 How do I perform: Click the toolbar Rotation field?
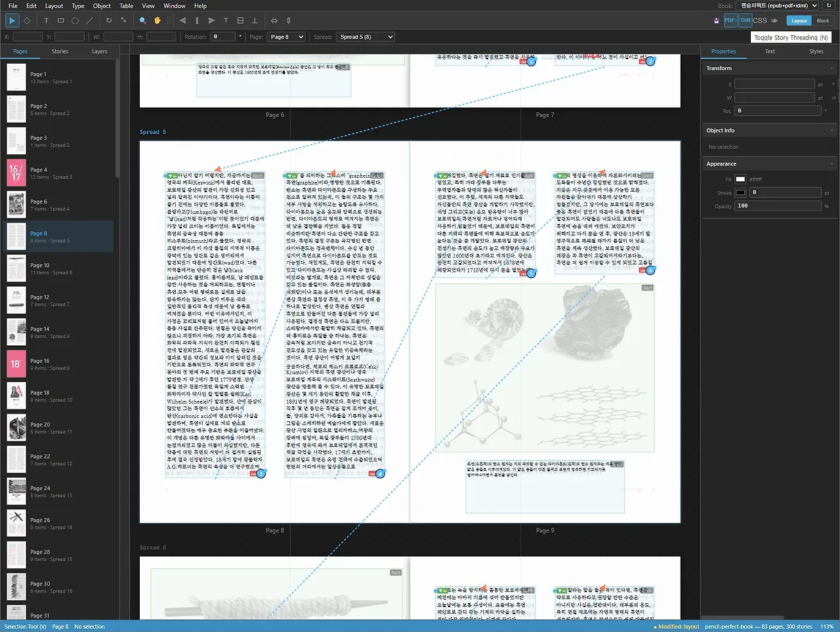click(223, 37)
